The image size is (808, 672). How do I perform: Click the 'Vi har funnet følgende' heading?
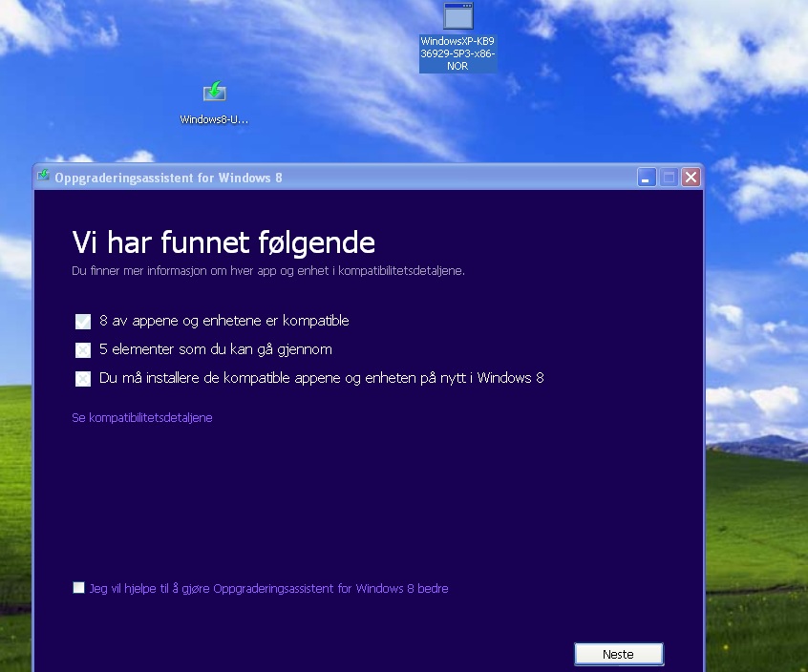point(223,242)
